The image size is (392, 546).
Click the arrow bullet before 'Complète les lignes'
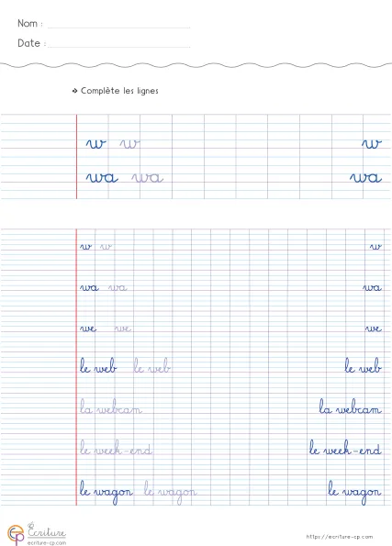(74, 91)
